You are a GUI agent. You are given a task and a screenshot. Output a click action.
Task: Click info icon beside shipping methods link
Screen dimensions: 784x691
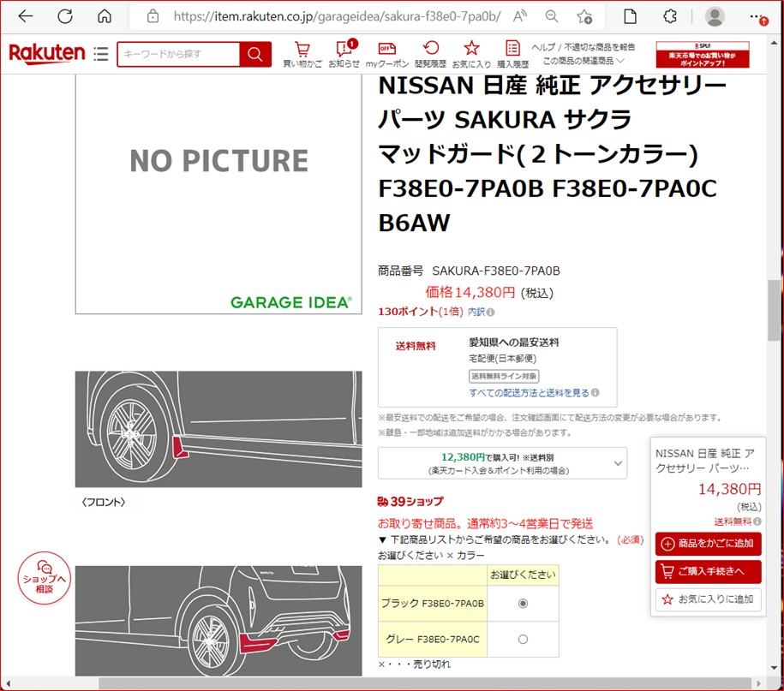[x=595, y=393]
